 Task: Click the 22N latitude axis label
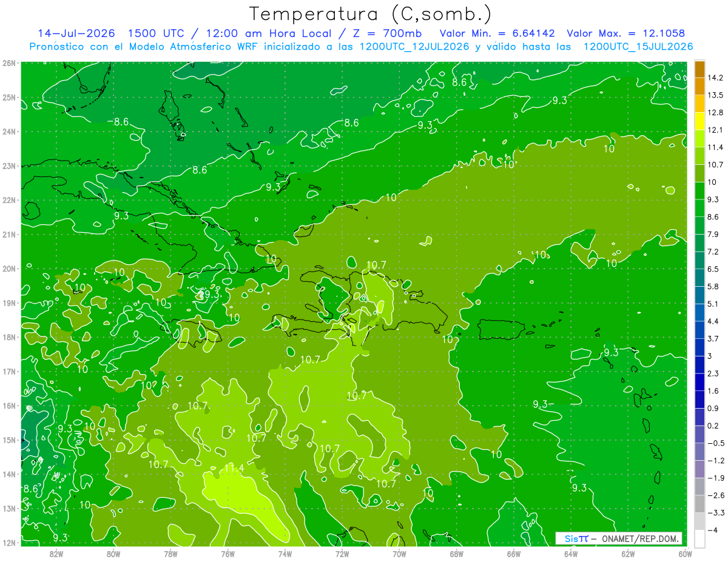[x=9, y=200]
